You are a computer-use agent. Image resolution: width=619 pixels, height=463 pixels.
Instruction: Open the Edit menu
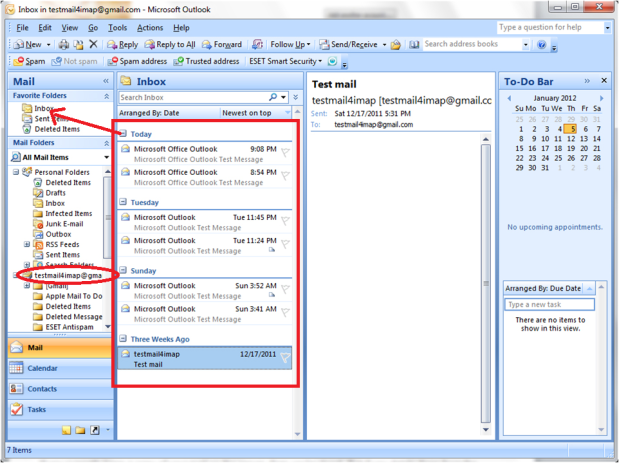click(x=45, y=28)
